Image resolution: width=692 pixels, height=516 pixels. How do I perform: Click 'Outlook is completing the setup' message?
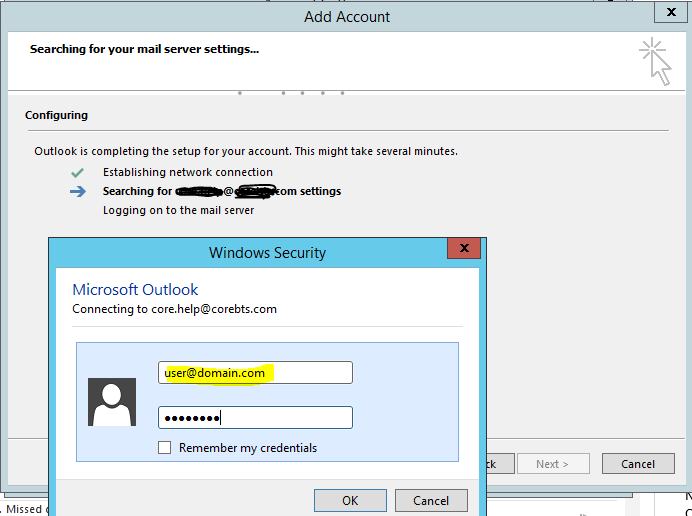(246, 151)
